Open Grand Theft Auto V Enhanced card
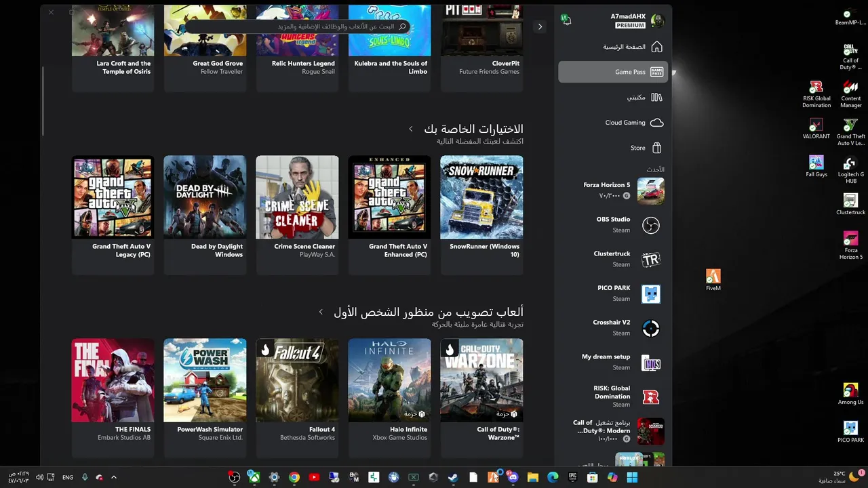 pyautogui.click(x=389, y=215)
